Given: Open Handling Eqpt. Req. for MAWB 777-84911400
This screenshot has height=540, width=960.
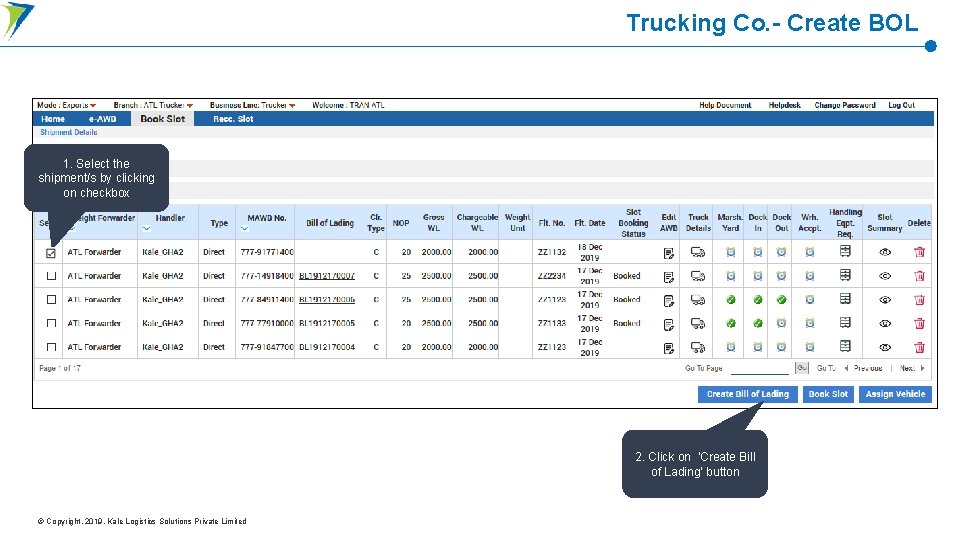Looking at the screenshot, I should [845, 299].
